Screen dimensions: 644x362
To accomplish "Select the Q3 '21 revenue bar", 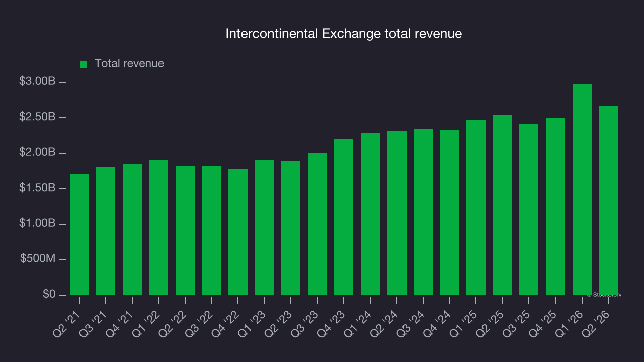I will pos(106,231).
